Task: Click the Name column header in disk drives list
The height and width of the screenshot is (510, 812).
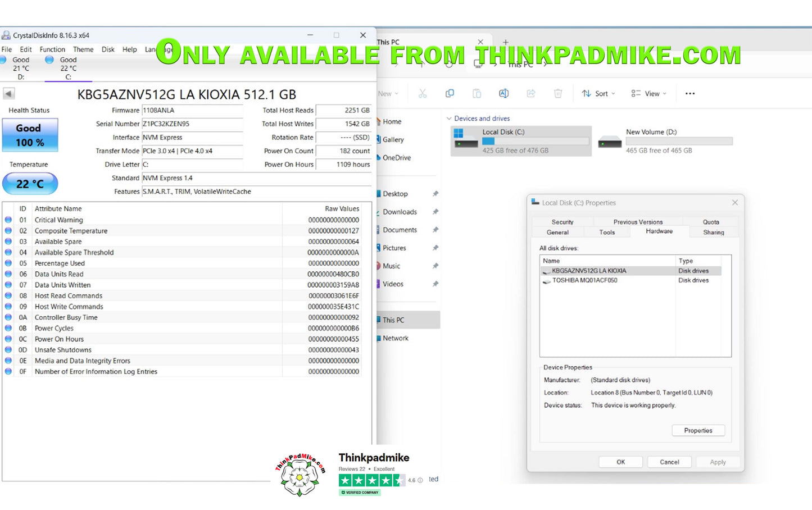Action: 607,261
